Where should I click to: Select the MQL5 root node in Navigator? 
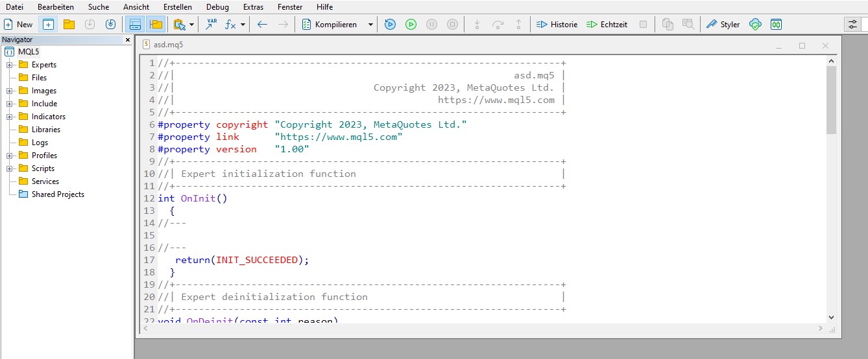click(x=28, y=52)
